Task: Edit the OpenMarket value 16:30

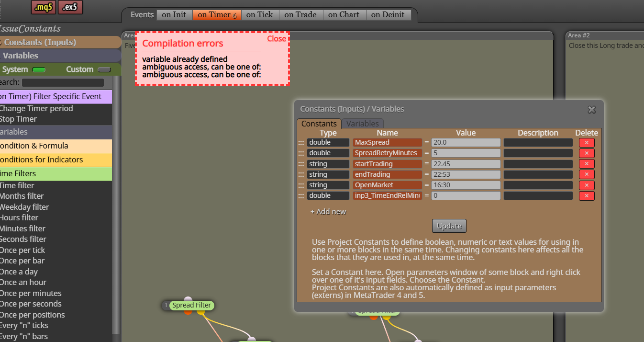Action: click(x=466, y=185)
